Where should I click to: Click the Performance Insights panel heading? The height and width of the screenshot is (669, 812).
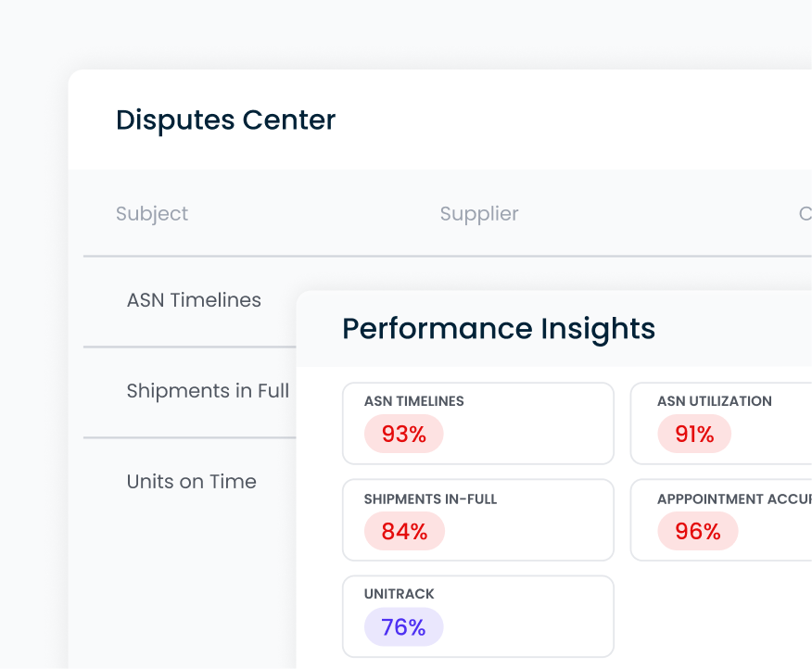(x=499, y=329)
